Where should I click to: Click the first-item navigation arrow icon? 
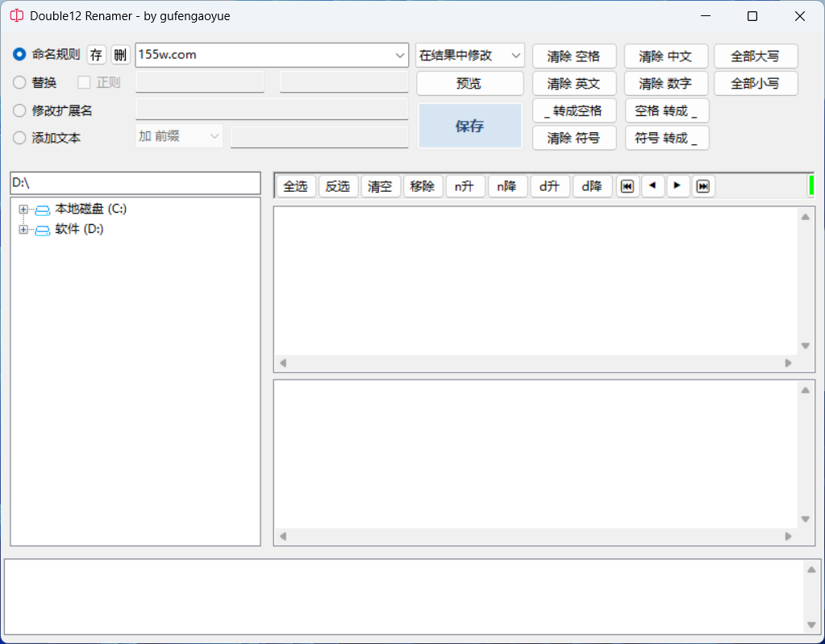click(627, 186)
